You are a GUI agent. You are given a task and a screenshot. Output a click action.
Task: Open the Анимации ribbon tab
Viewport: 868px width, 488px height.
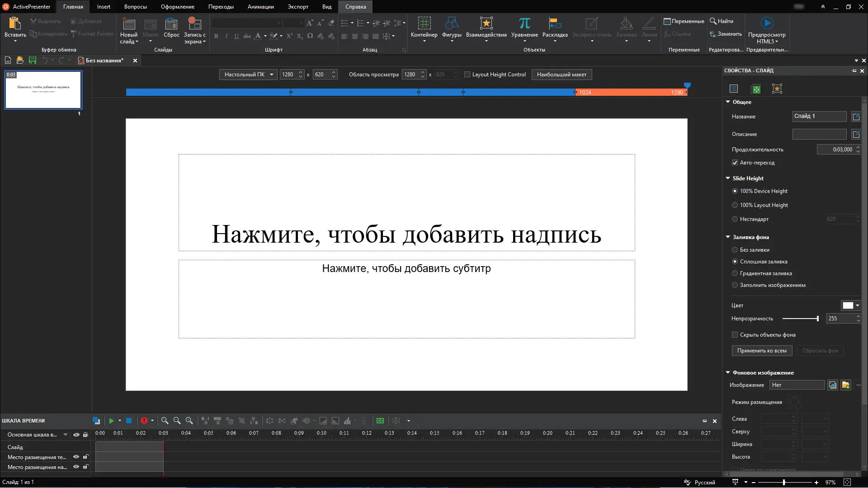tap(260, 7)
